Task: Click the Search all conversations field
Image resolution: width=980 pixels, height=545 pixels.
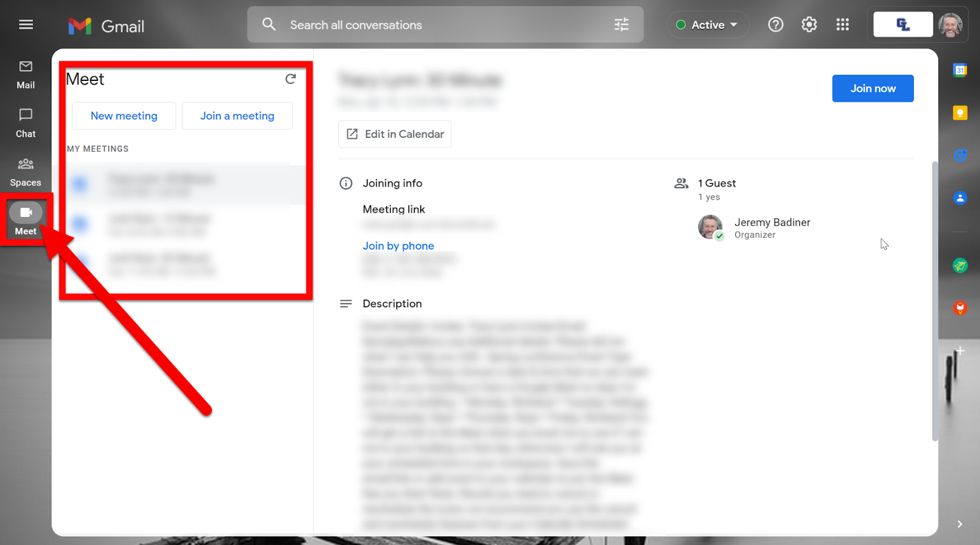Action: pos(445,25)
